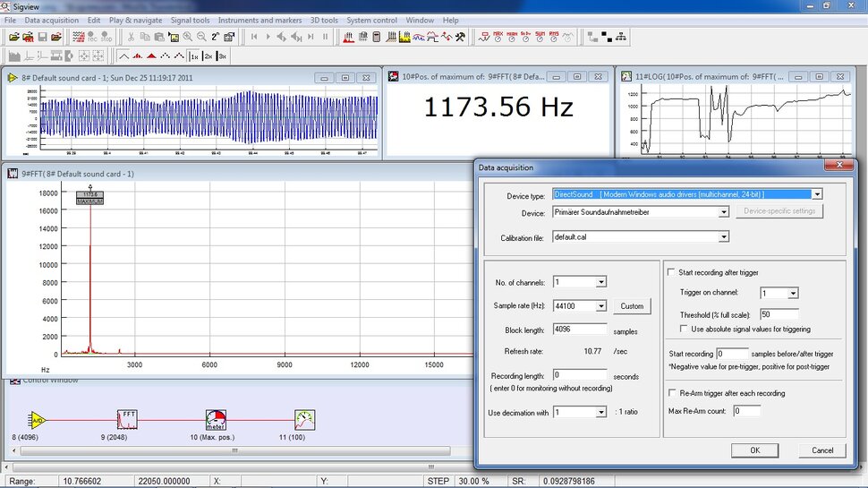Click the Zoom in magnifier icon

188,37
